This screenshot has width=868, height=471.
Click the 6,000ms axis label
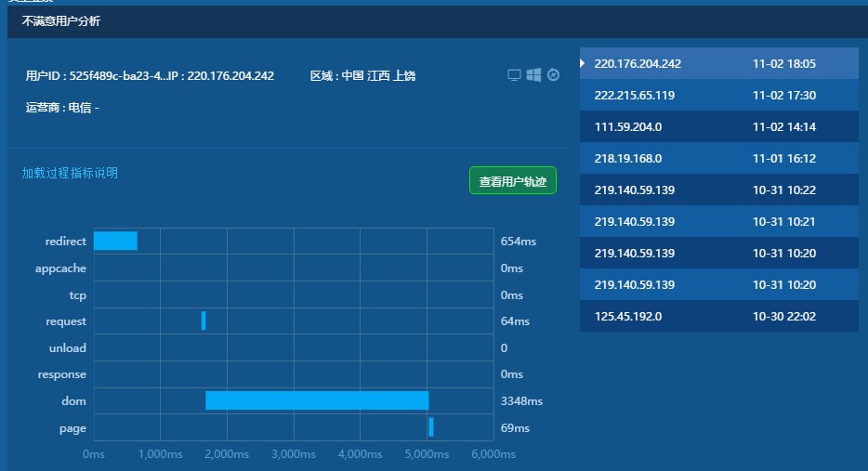(x=493, y=454)
